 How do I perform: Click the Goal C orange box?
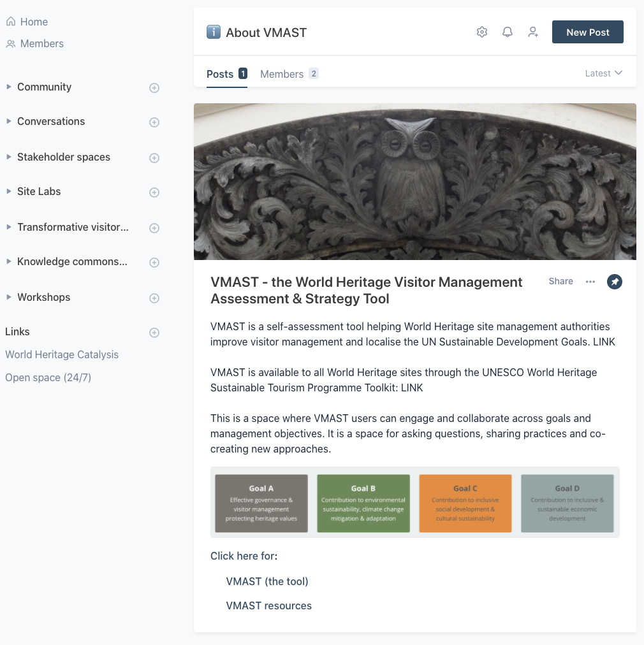[465, 504]
